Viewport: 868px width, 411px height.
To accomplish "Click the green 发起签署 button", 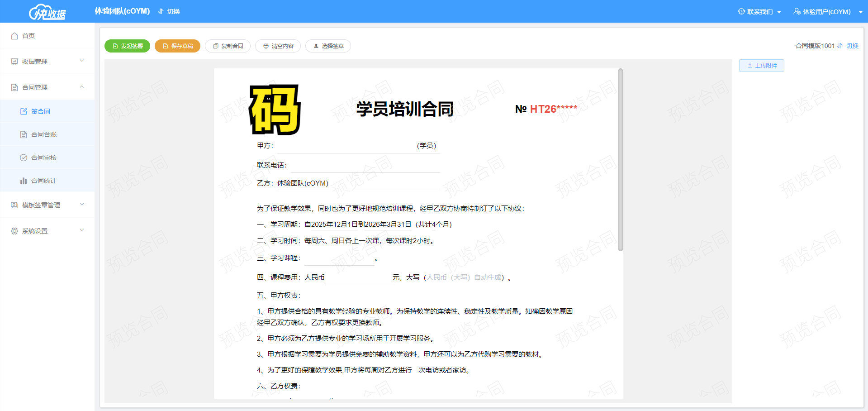I will tap(127, 46).
